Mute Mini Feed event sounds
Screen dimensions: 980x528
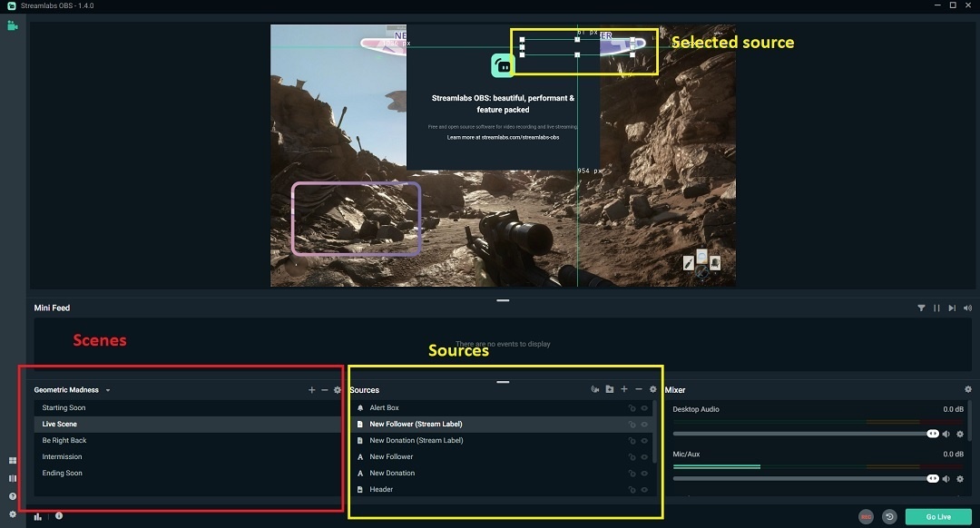[967, 308]
